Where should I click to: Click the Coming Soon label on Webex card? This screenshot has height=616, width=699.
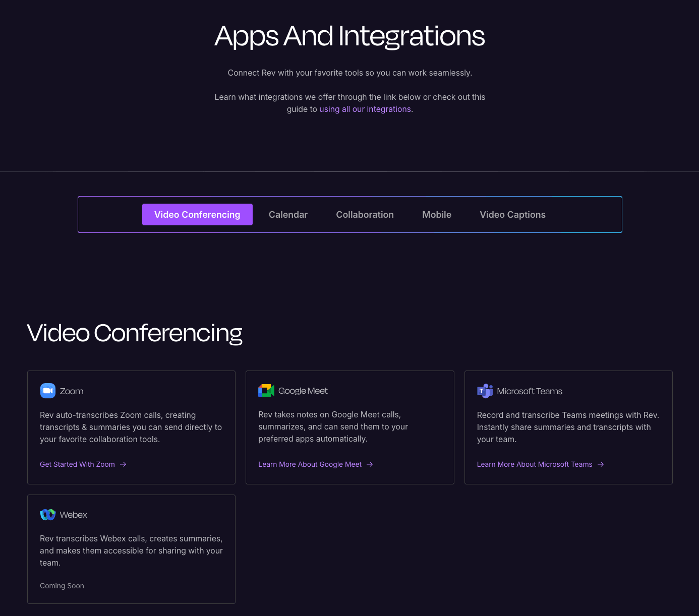(62, 586)
